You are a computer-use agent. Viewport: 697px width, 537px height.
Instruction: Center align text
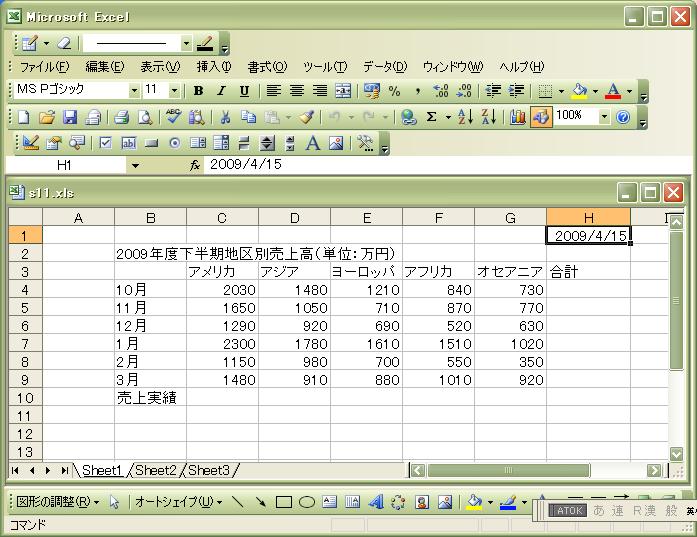pyautogui.click(x=296, y=91)
